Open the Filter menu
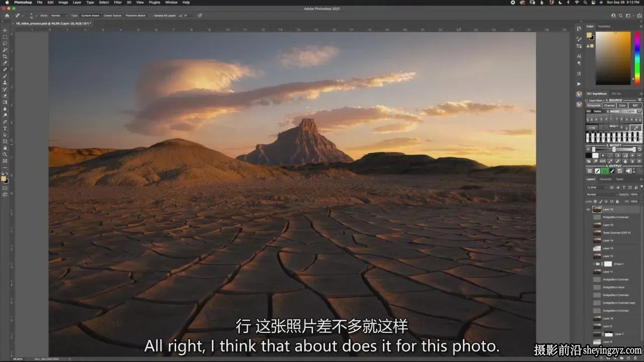Image resolution: width=644 pixels, height=362 pixels. click(x=117, y=3)
